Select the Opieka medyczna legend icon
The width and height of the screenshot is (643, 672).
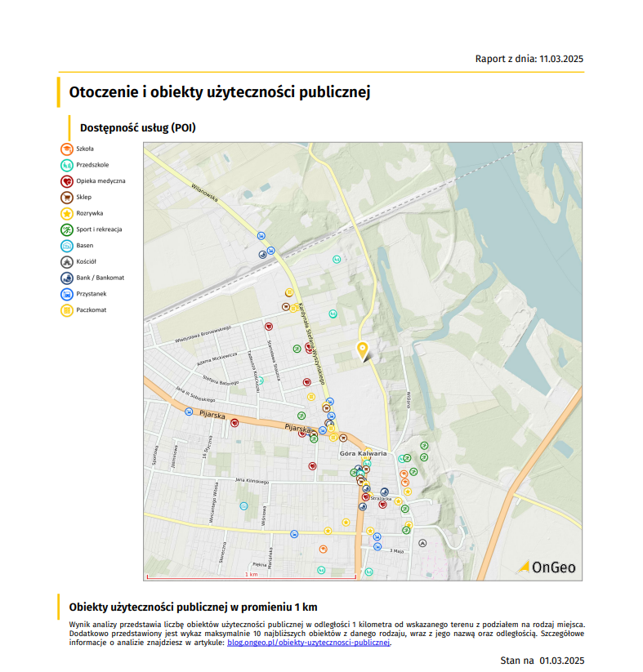(x=67, y=181)
